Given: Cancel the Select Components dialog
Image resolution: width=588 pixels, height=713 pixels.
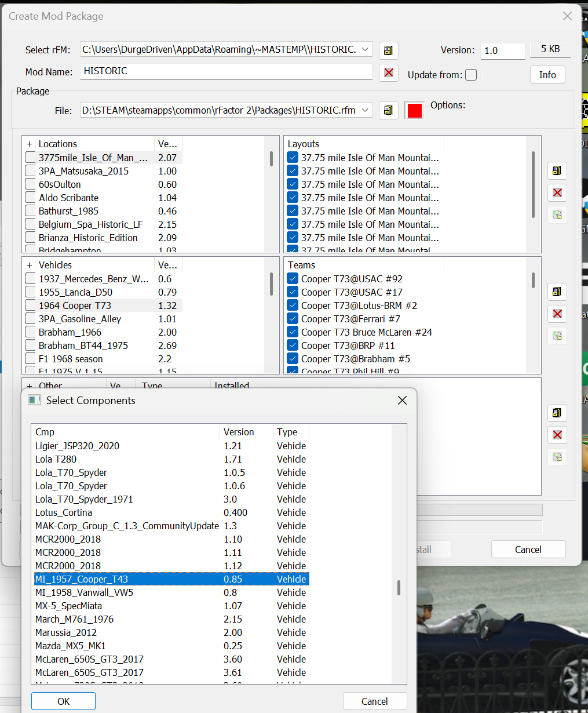Looking at the screenshot, I should pyautogui.click(x=375, y=701).
